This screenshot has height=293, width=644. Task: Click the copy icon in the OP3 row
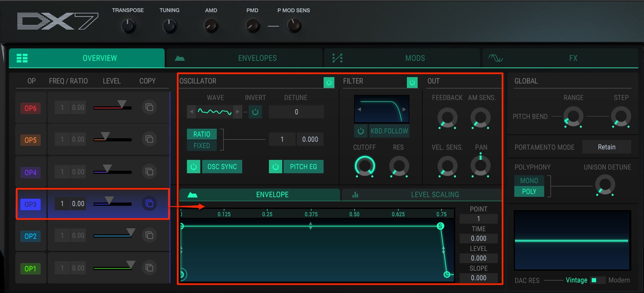(x=149, y=203)
